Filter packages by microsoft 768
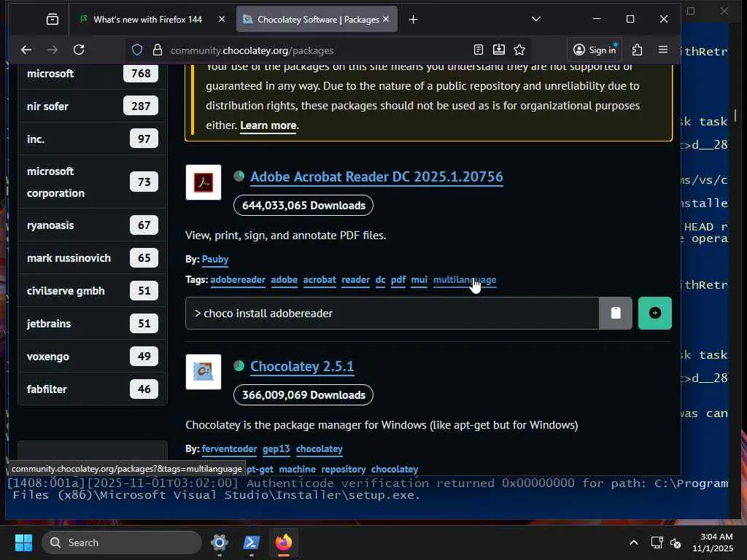 click(x=93, y=74)
